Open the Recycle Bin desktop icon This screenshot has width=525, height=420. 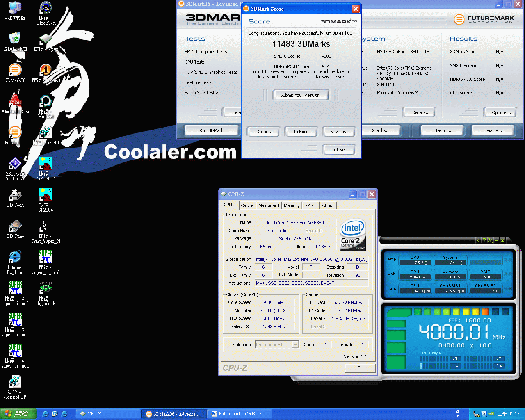coord(15,42)
